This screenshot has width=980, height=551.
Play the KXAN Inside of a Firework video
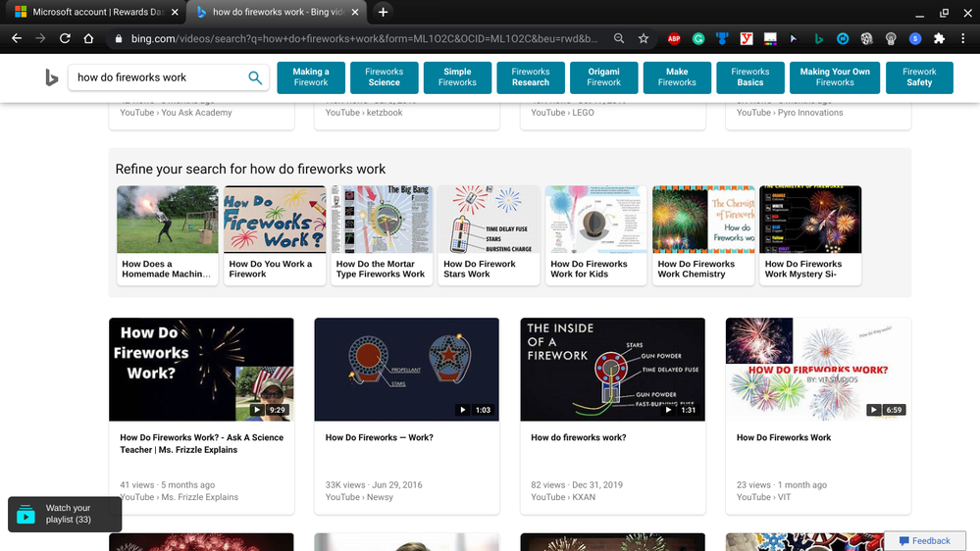pos(612,370)
